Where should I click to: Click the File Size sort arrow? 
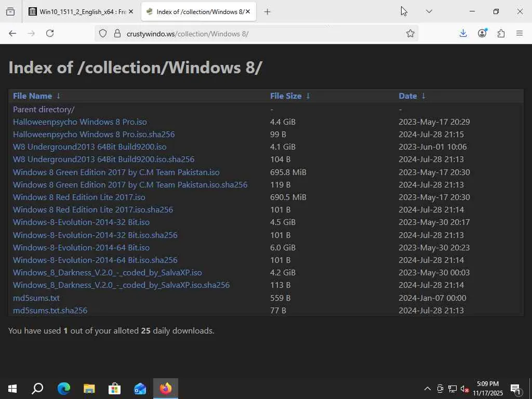point(308,96)
